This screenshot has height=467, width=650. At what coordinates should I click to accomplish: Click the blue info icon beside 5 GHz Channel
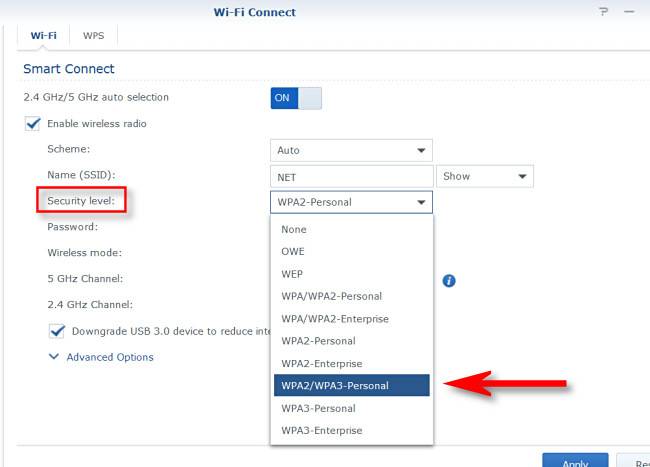click(x=449, y=281)
